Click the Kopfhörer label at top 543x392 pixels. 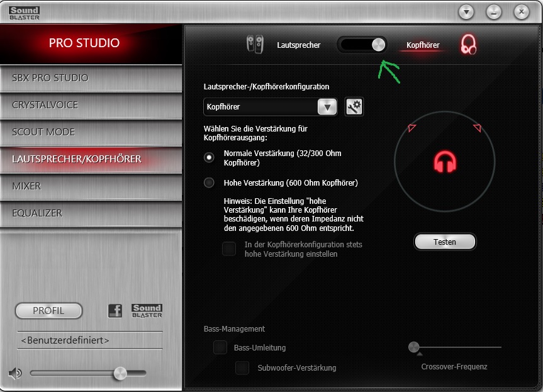pos(423,45)
